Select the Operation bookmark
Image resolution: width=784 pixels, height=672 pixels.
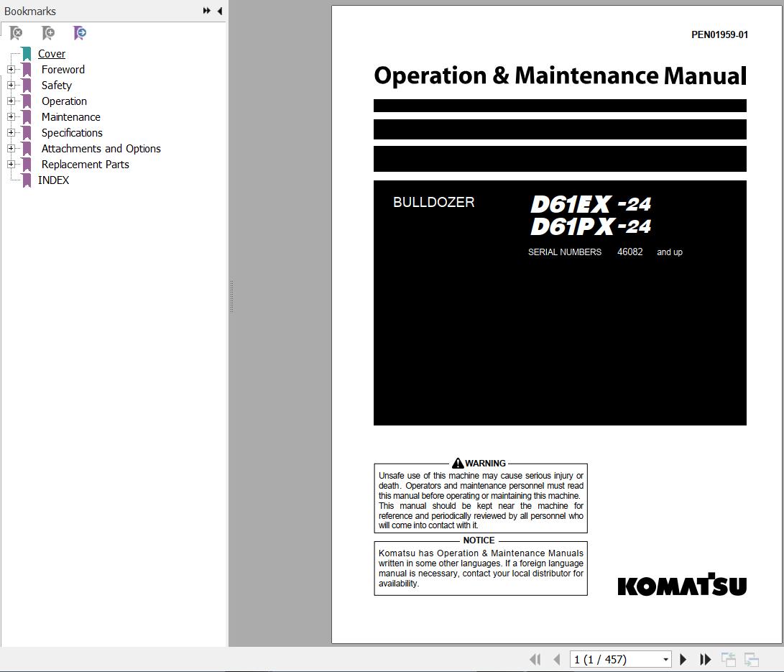tap(64, 101)
